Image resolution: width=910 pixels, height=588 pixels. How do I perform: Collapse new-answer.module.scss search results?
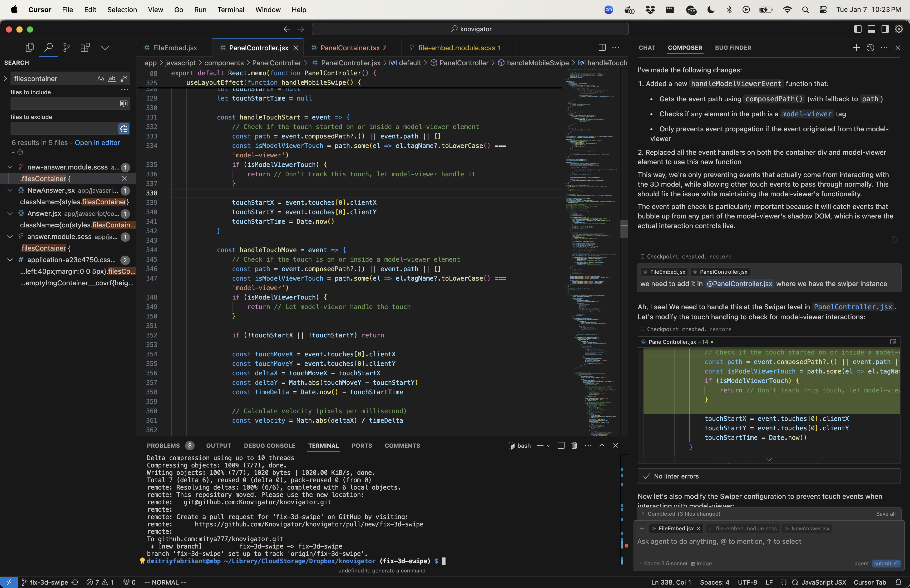tap(10, 167)
